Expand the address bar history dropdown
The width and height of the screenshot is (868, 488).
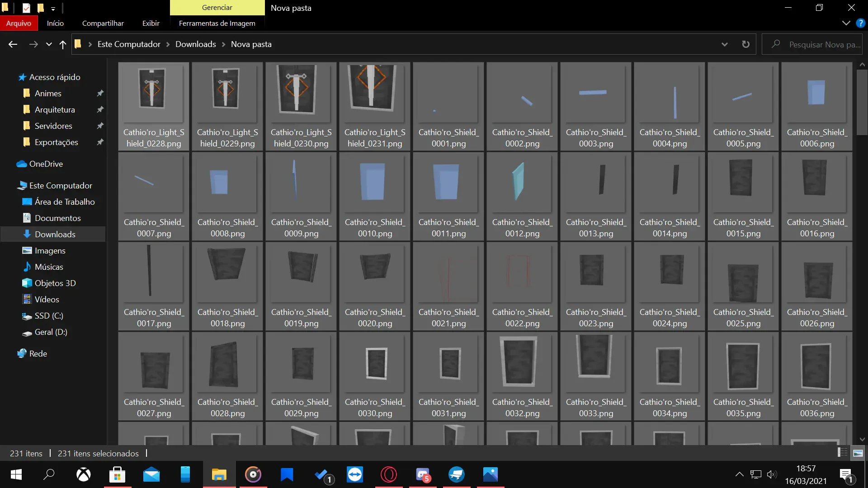pyautogui.click(x=725, y=44)
